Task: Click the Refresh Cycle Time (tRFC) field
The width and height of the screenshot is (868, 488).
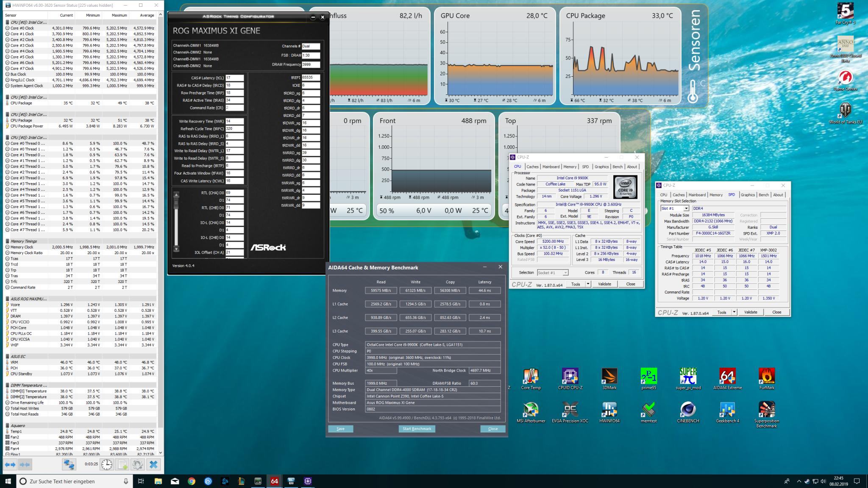Action: pyautogui.click(x=234, y=129)
